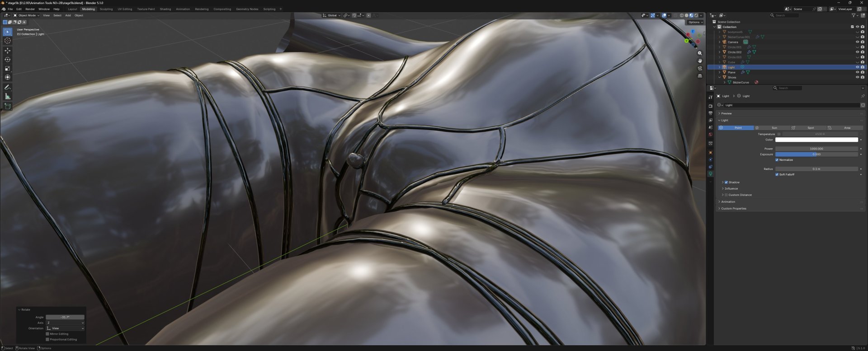Open the World properties tab

710,135
